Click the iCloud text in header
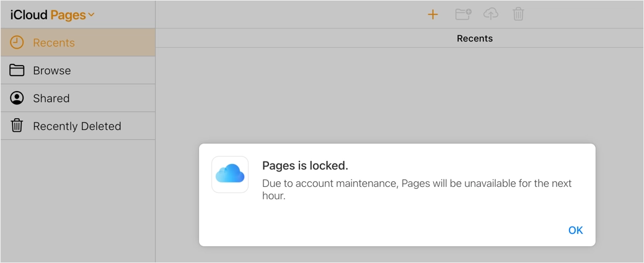Image resolution: width=644 pixels, height=263 pixels. (29, 15)
